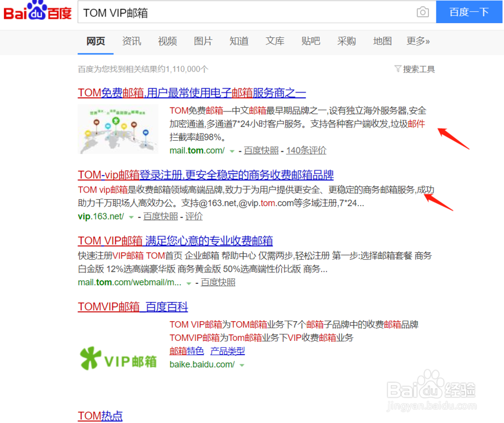The image size is (504, 423).
Task: Visit the baike.baidu.com/ green URL
Action: (202, 365)
